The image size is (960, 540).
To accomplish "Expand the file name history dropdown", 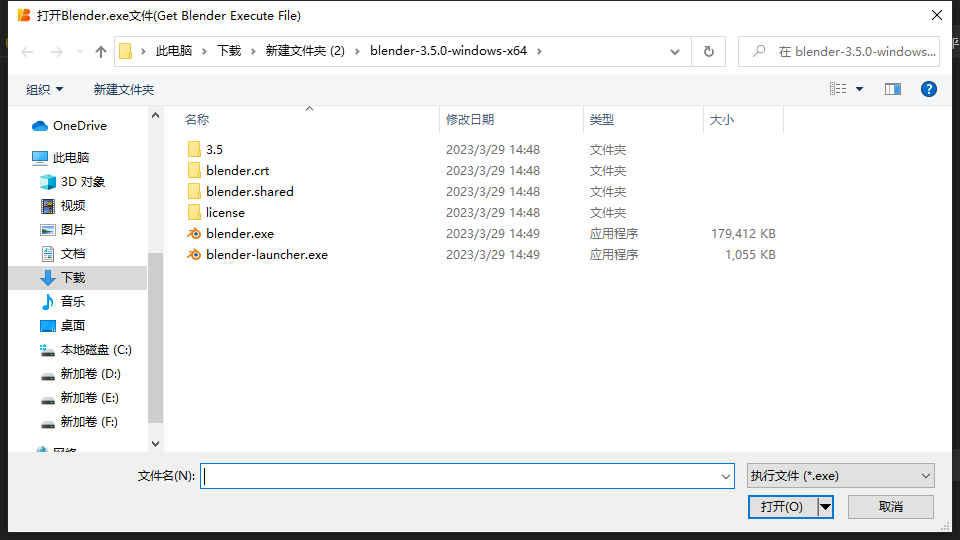I will [x=726, y=477].
